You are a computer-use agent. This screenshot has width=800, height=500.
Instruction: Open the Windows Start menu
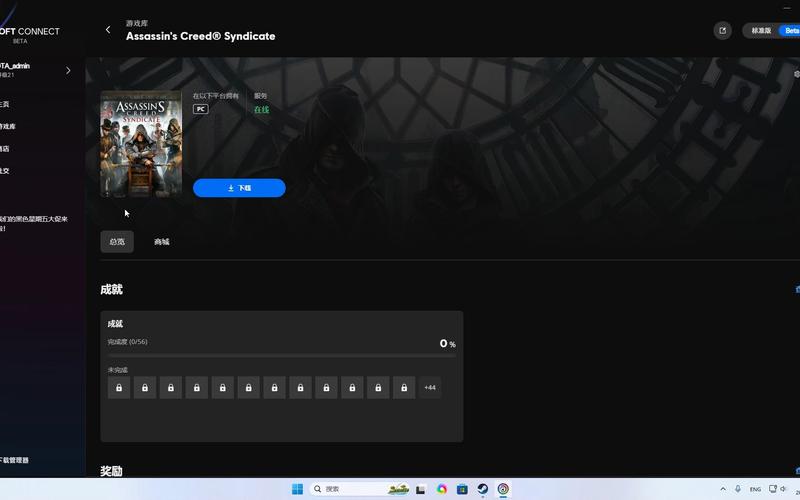[x=297, y=489]
